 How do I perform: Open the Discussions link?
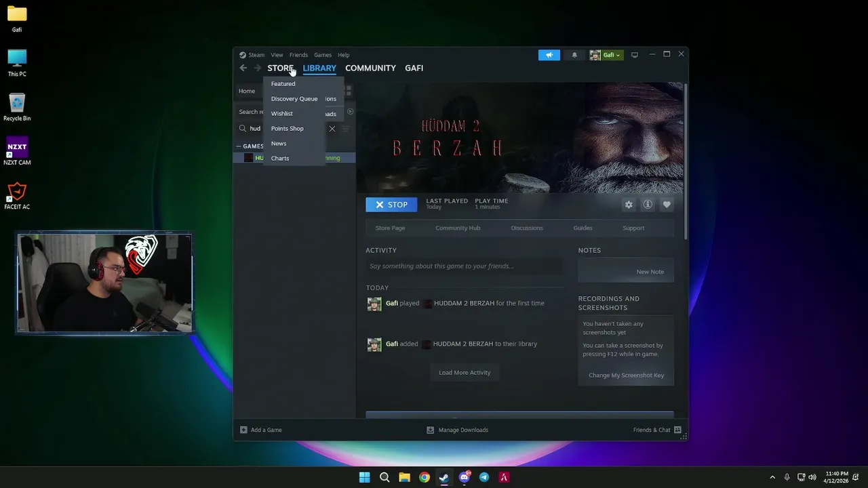click(527, 228)
